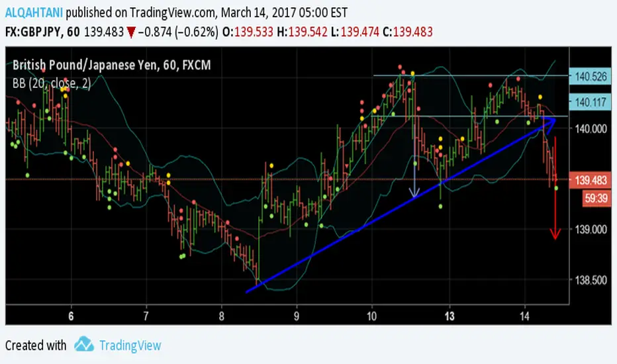Screen dimensions: 617x364
Task: Click the 139.483 current price label
Action: [x=591, y=180]
